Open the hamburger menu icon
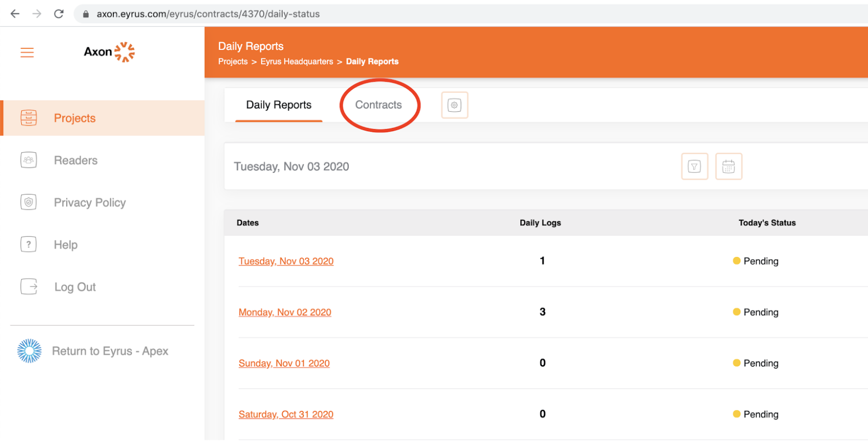868x447 pixels. [x=27, y=52]
